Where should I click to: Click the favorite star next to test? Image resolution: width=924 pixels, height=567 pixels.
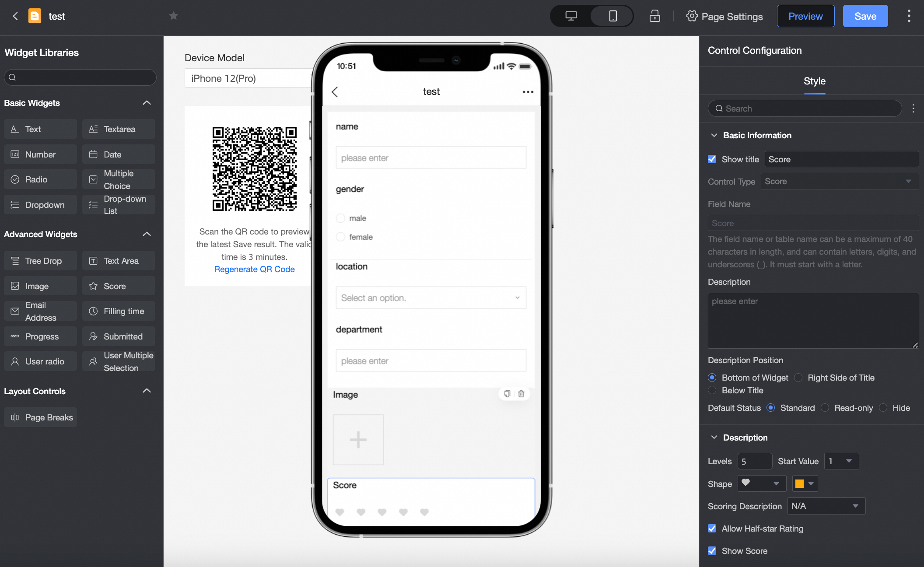[173, 16]
